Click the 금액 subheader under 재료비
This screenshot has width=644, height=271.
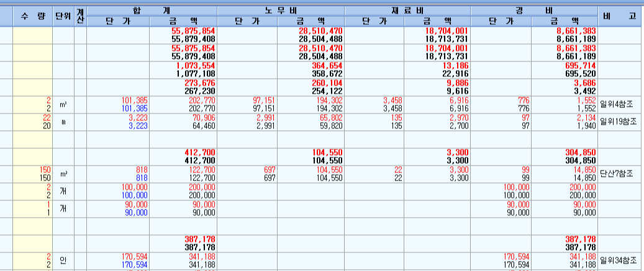coord(437,22)
